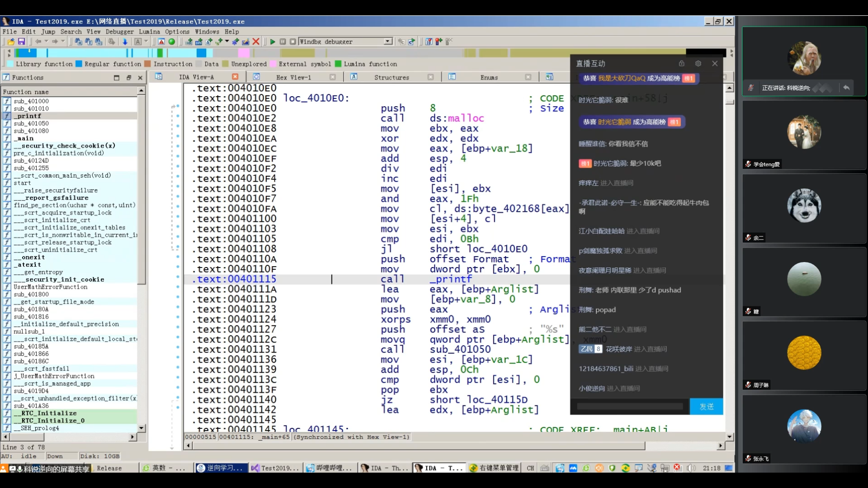
Task: Click the open file toolbar icon
Action: [x=11, y=42]
